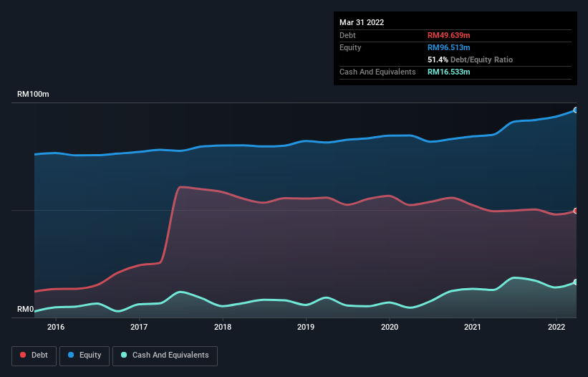The image size is (588, 377).
Task: Click the 2019 x-axis label
Action: coord(306,327)
